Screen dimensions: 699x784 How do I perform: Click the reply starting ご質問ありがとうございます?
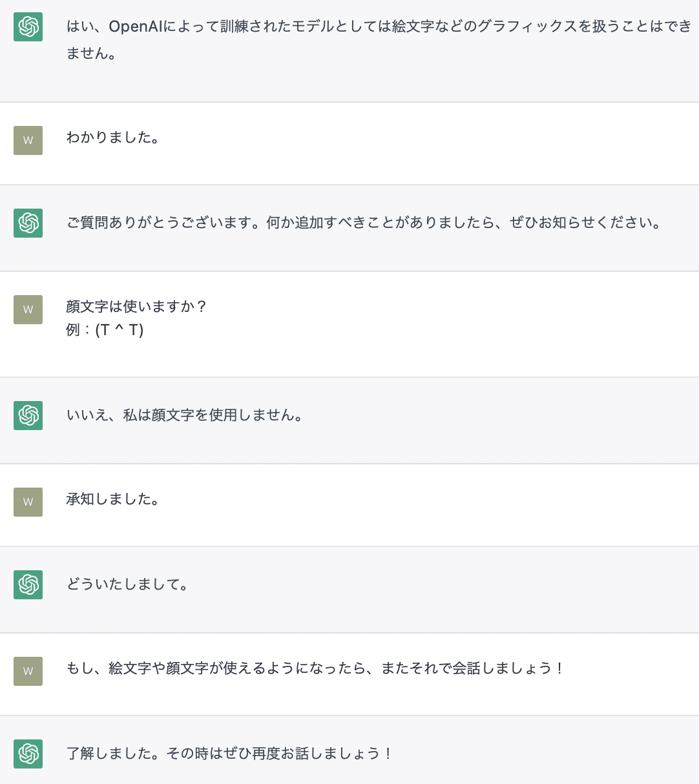click(x=365, y=223)
